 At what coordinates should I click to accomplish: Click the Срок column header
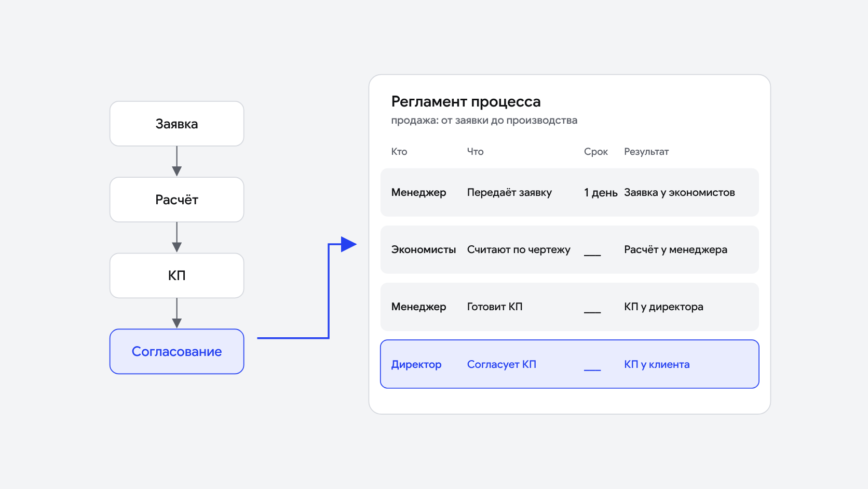595,152
